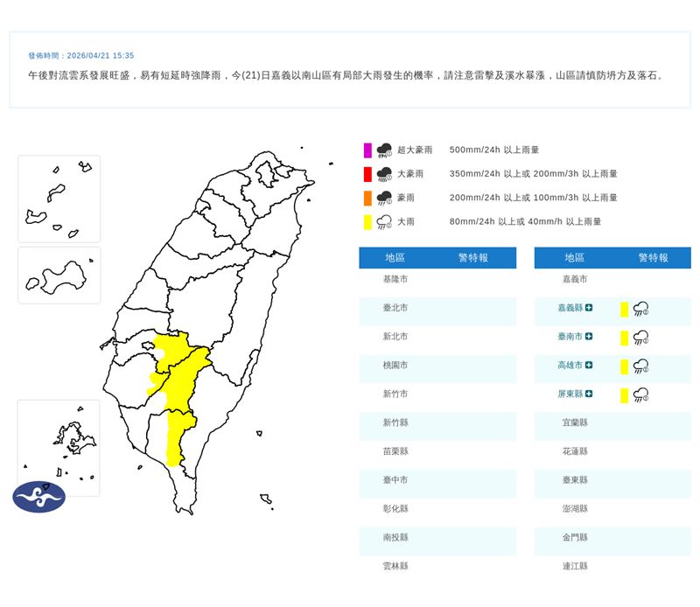
Task: Expand the 屏東縣 plus icon
Action: [x=590, y=394]
